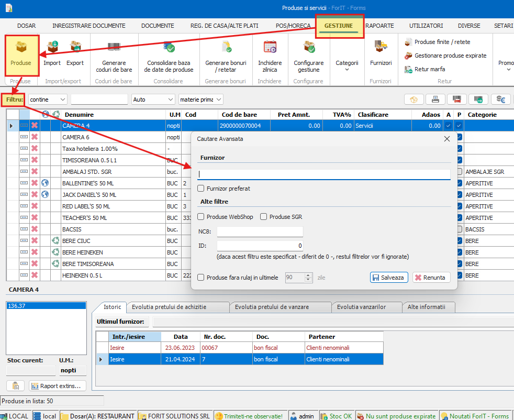This screenshot has width=514, height=420.
Task: Open the 'Auto' dropdown
Action: [153, 100]
